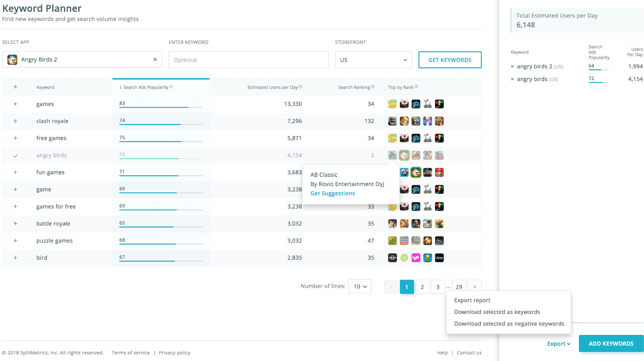
Task: Add the 'bird' keyword with its plus icon
Action: coord(15,258)
